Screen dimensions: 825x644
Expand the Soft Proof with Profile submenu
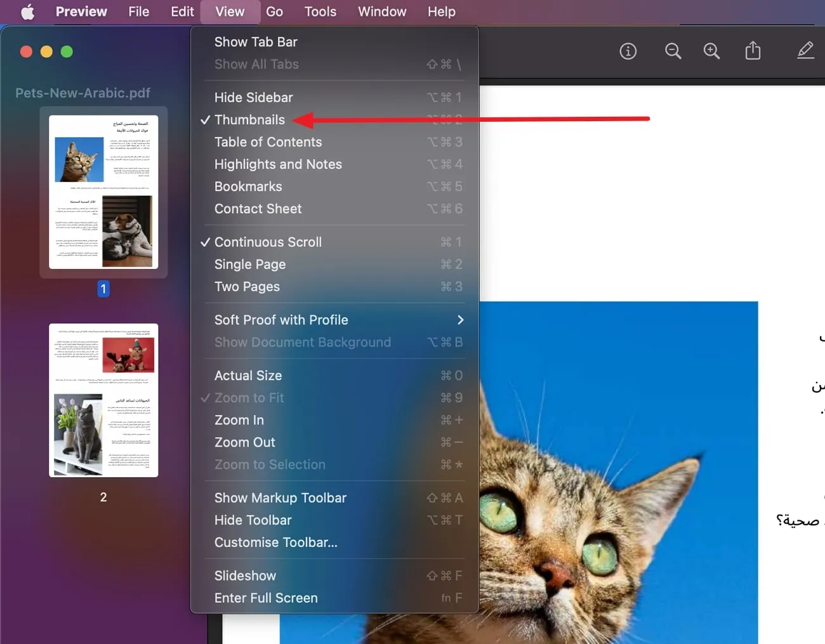(281, 320)
